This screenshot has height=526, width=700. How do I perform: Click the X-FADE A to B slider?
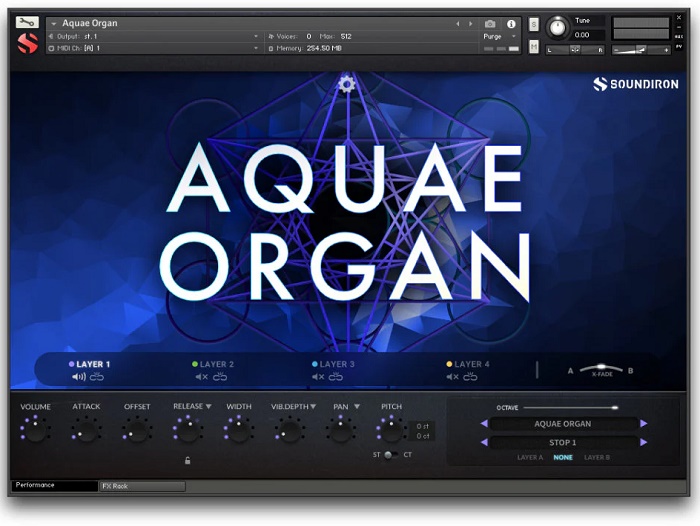tap(601, 369)
